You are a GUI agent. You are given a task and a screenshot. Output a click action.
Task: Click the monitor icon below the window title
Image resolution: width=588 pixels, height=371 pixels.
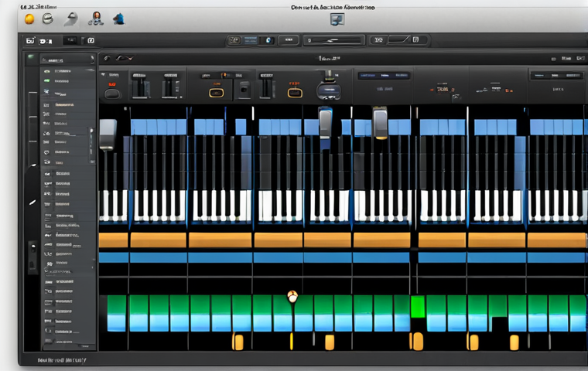point(337,19)
